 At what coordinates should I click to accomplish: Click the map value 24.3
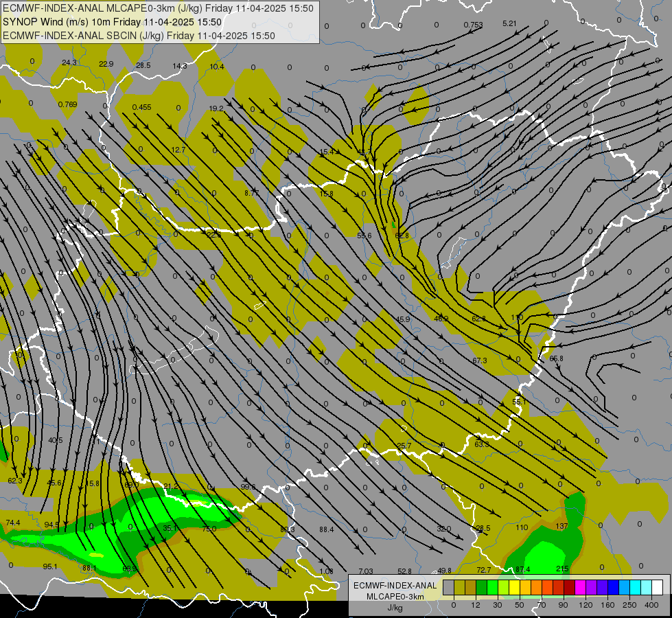[69, 62]
